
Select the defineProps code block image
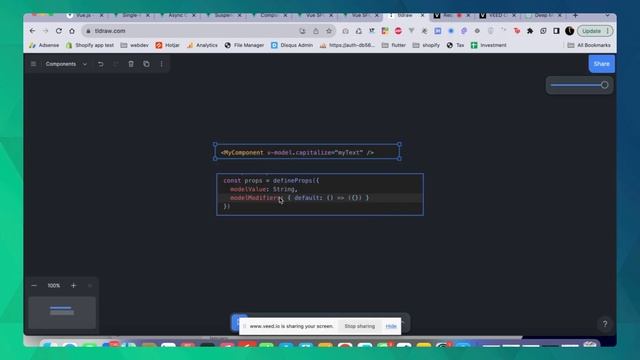point(320,194)
